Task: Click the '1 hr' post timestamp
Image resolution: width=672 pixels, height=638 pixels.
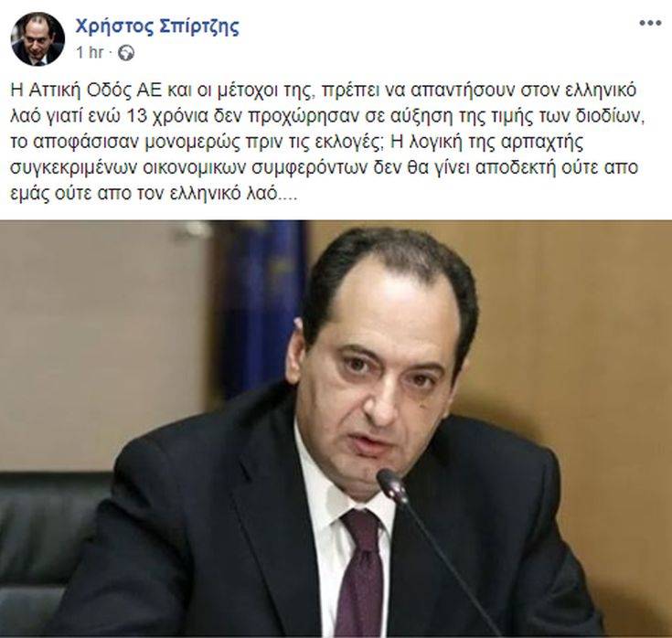Action: 90,52
